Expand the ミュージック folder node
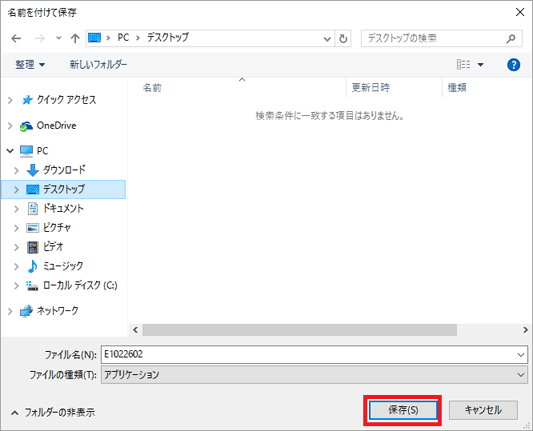 click(x=16, y=266)
